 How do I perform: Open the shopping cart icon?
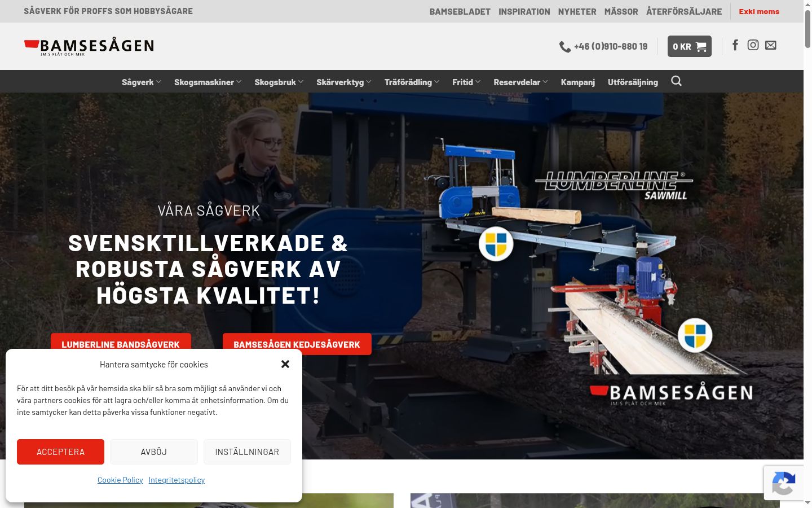(x=701, y=47)
